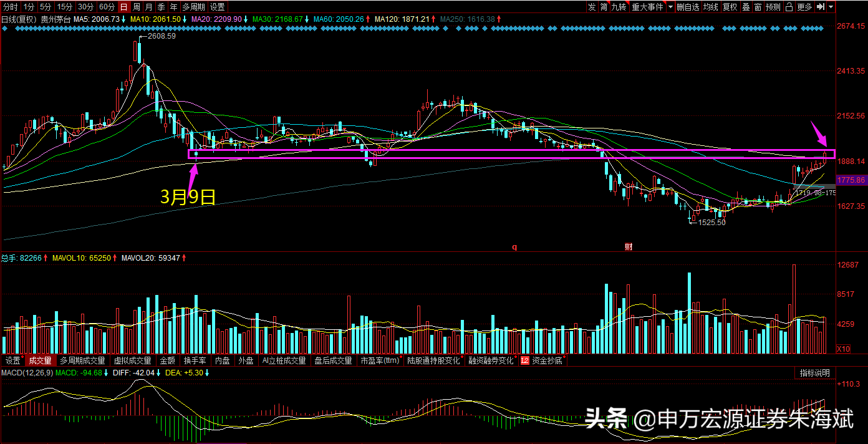Click 删自选 to remove from watchlist
Viewport: 868px width, 444px height.
[x=688, y=7]
